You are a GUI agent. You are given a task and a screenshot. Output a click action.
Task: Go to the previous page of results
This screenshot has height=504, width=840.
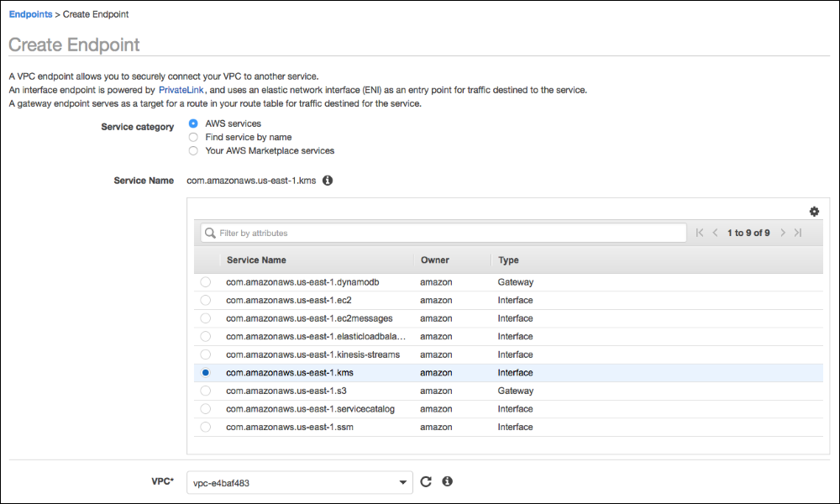715,233
